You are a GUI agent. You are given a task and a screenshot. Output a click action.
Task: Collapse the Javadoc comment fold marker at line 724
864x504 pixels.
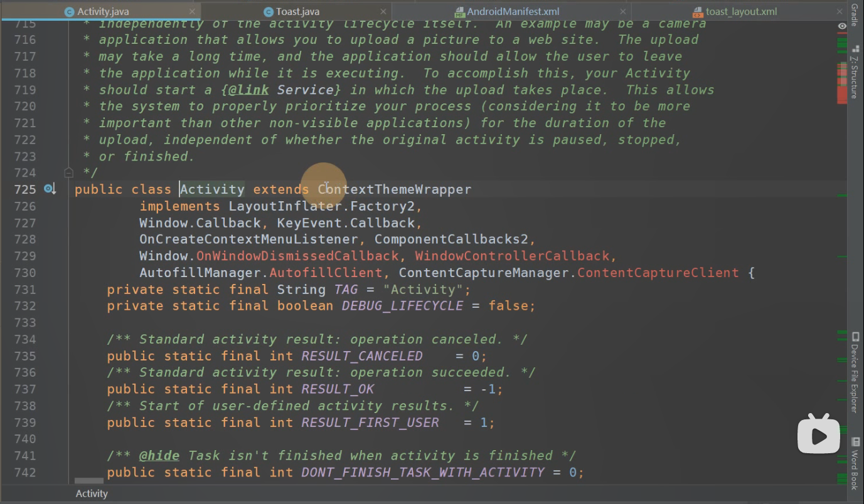pos(68,172)
